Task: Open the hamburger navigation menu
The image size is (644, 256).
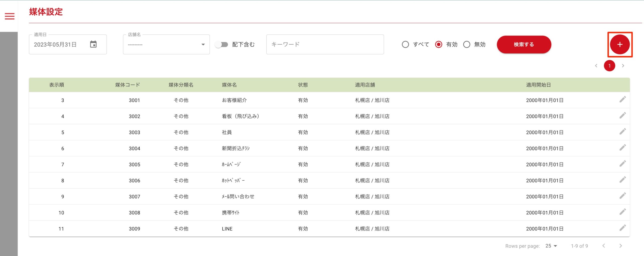Action: coord(10,16)
